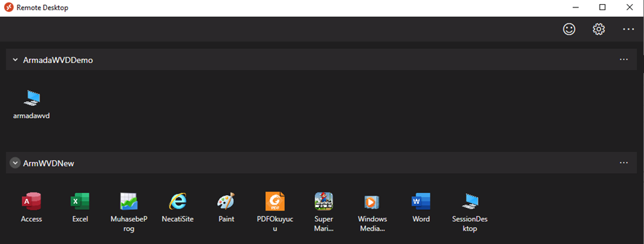644x244 pixels.
Task: Open the top-right more options menu
Action: pos(629,29)
